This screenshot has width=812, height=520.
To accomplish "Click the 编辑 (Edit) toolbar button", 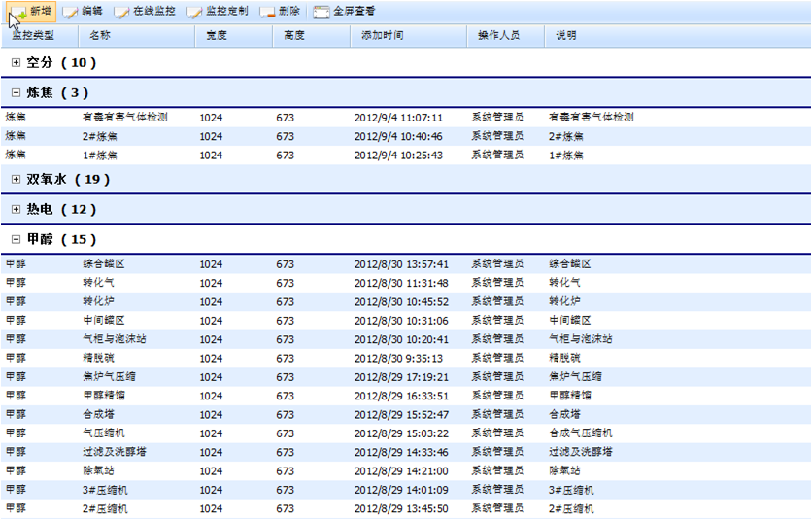I will point(84,11).
